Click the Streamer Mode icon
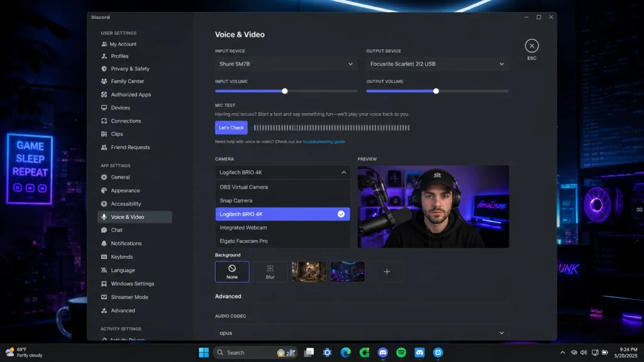This screenshot has height=362, width=644. (104, 297)
